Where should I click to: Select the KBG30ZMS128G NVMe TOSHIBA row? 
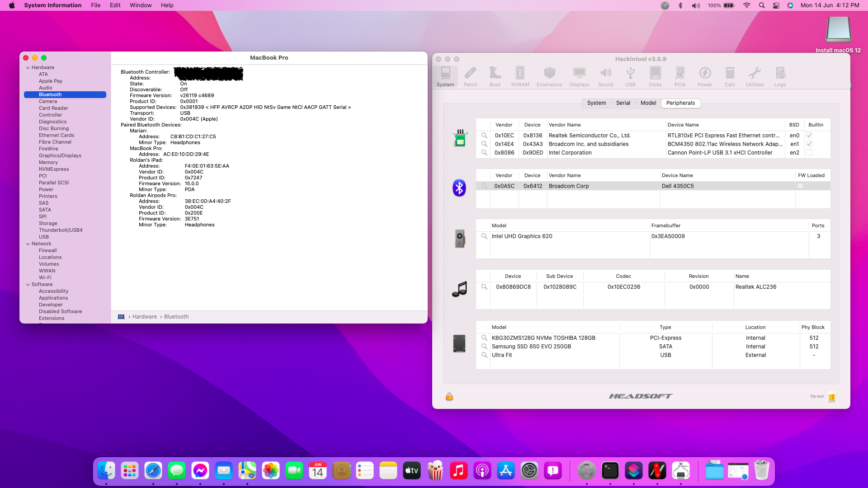(x=653, y=338)
